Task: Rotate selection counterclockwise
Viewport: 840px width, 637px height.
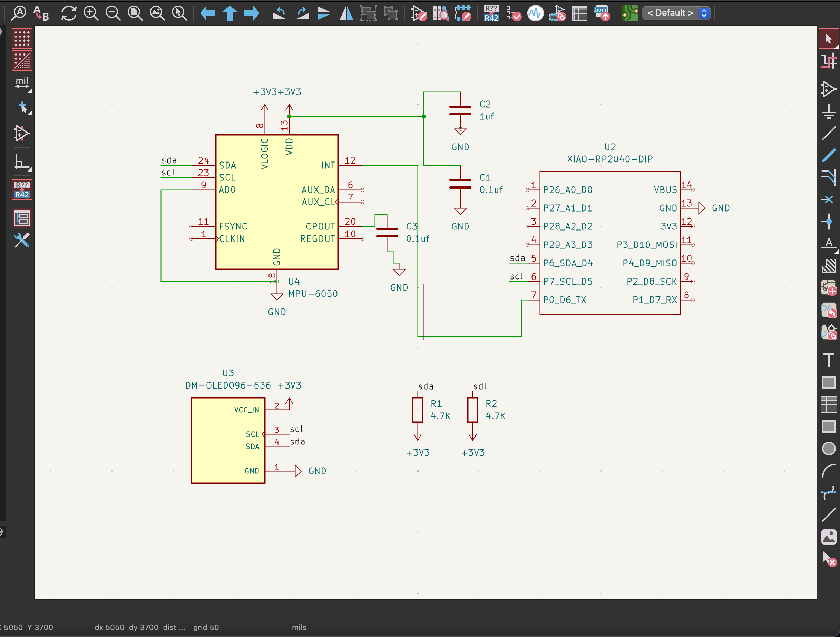Action: 280,13
